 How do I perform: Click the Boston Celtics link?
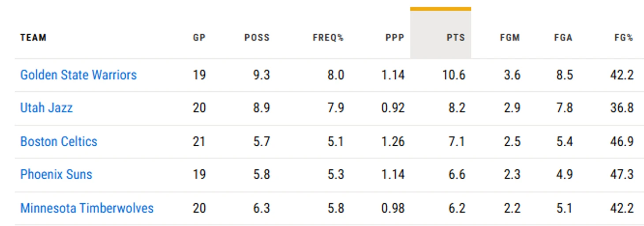coord(59,141)
